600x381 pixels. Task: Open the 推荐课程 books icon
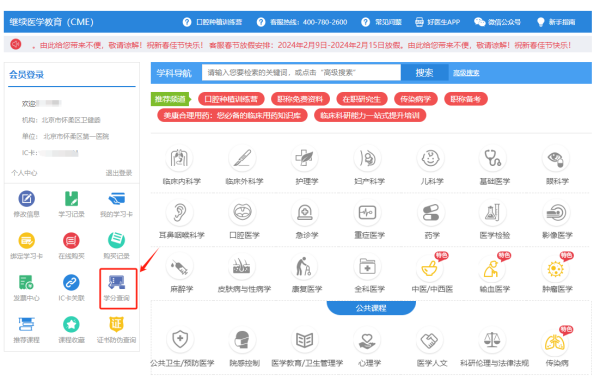tap(26, 324)
